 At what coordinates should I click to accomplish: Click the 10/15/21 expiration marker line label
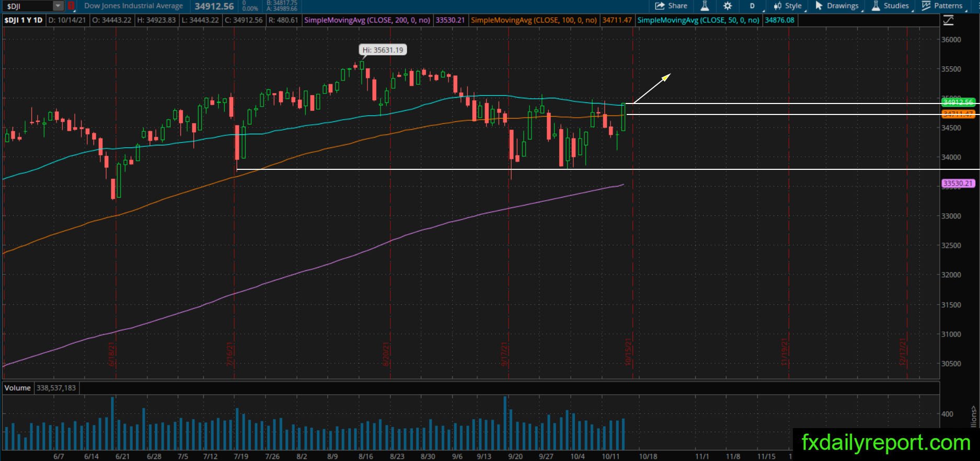tap(628, 352)
